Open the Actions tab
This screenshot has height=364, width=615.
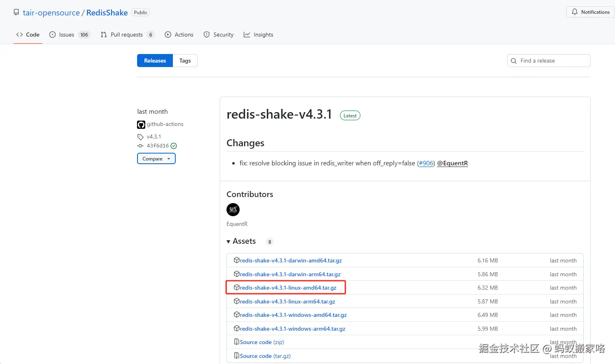coord(179,35)
